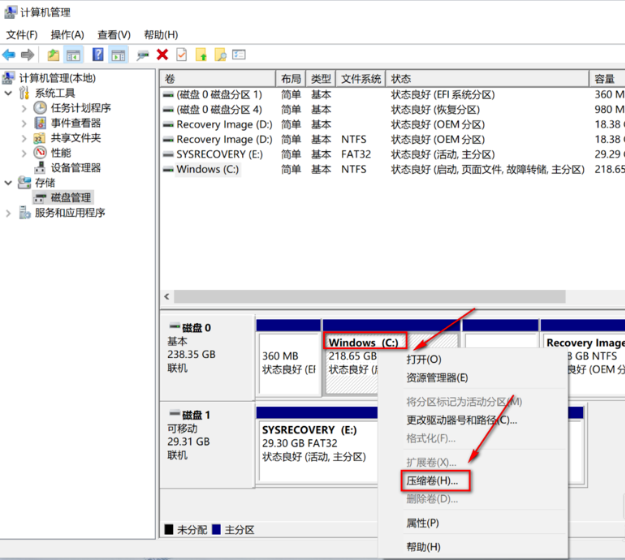
Task: Click the Connect disk toolbar icon
Action: (142, 55)
